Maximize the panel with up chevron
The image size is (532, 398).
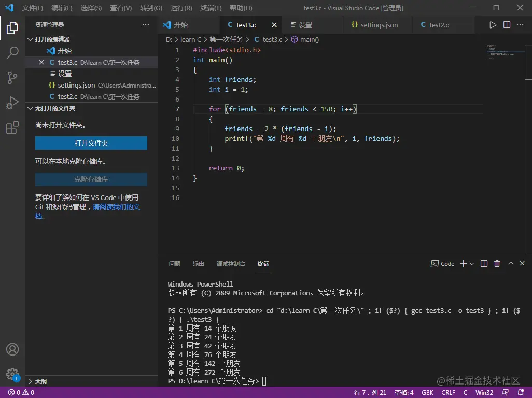click(x=510, y=264)
